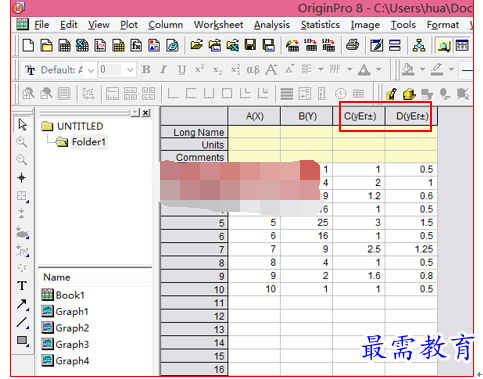The height and width of the screenshot is (379, 483).
Task: Open the line color dropdown arrow
Action: click(x=451, y=70)
